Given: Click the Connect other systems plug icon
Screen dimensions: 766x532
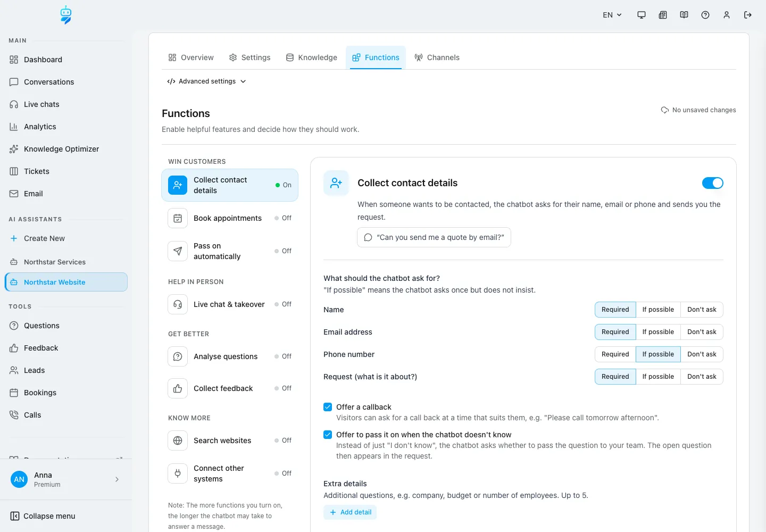Looking at the screenshot, I should point(178,473).
